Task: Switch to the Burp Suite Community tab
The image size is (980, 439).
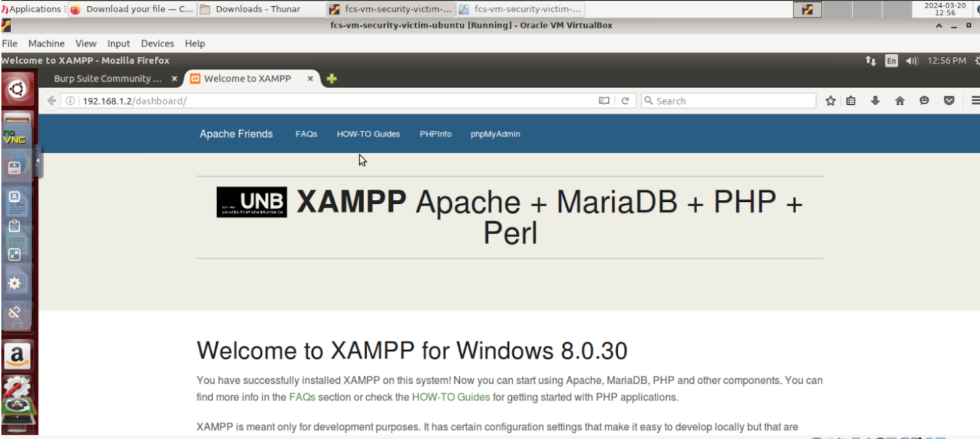Action: click(108, 79)
